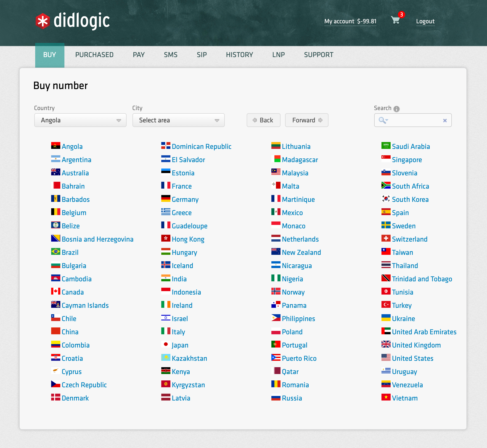This screenshot has width=487, height=448.
Task: Click the Canada flag icon
Action: (56, 291)
